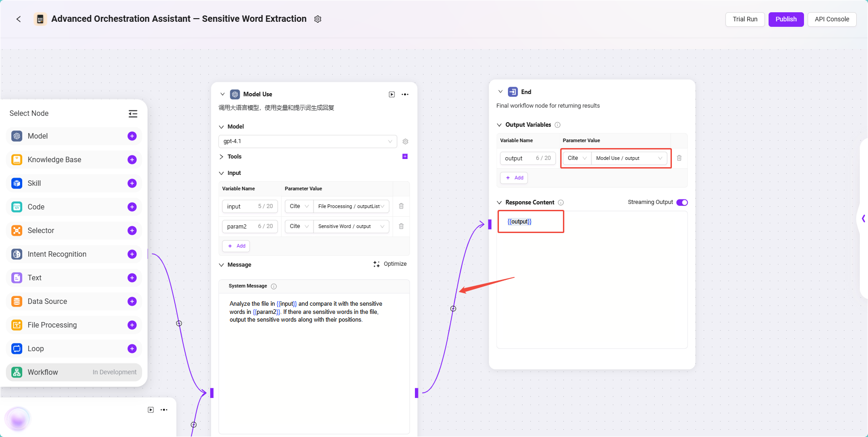868x437 pixels.
Task: Show System Message info tooltip
Action: pyautogui.click(x=274, y=286)
